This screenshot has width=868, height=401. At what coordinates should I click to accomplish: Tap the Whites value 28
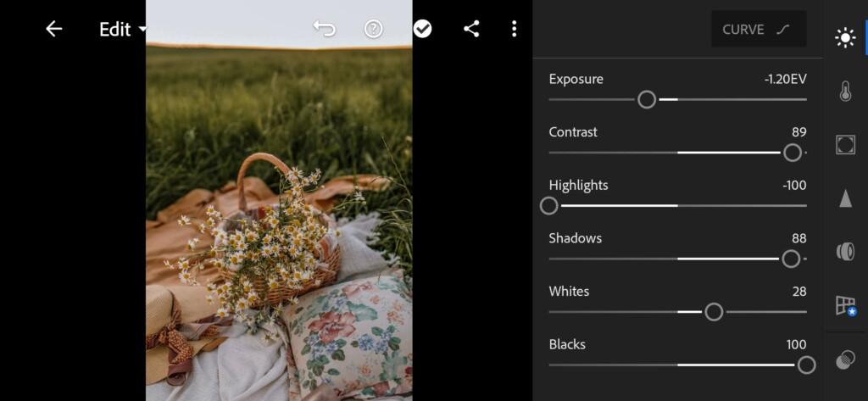click(x=799, y=292)
